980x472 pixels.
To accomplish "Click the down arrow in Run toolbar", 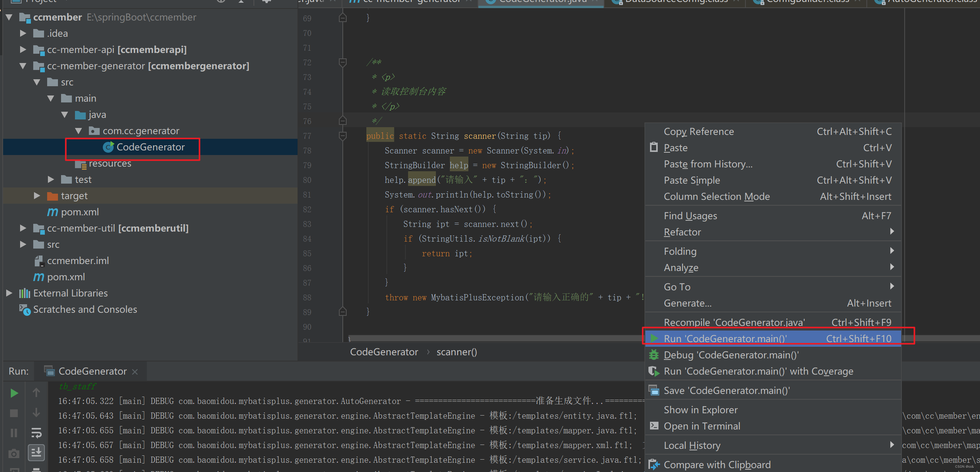I will click(x=36, y=412).
